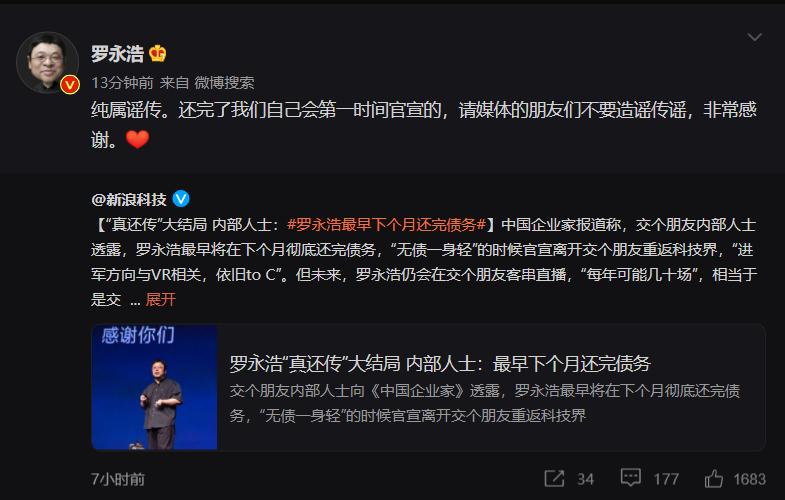Open the post options chevron menu
The width and height of the screenshot is (785, 500).
click(x=754, y=37)
